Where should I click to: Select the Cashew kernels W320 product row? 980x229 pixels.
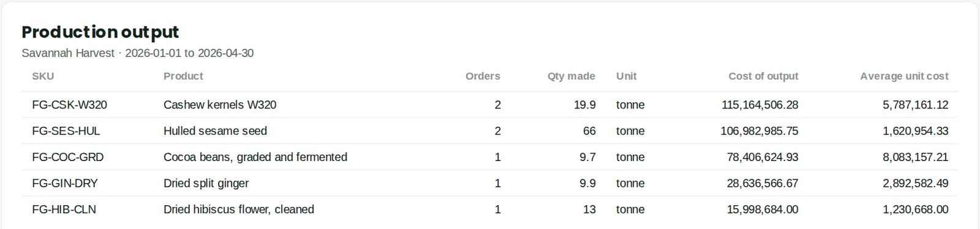point(490,105)
